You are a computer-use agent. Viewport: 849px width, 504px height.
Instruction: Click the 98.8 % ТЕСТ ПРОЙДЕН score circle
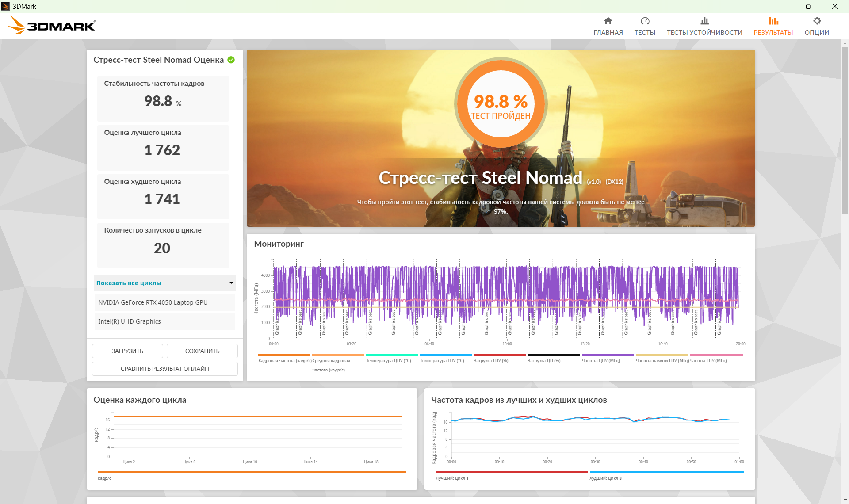coord(501,104)
